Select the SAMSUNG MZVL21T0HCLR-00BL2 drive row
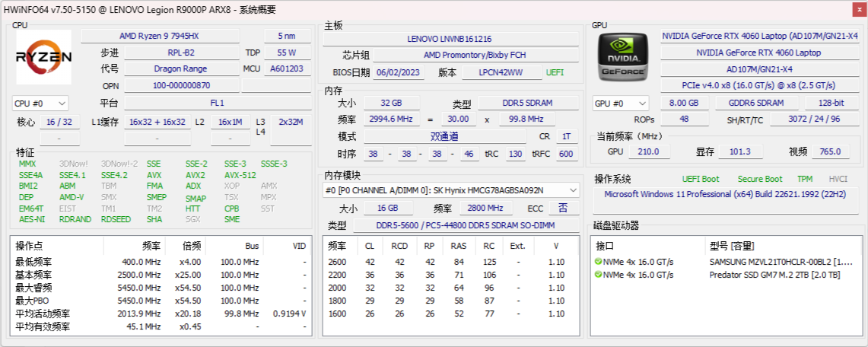 tap(726, 262)
